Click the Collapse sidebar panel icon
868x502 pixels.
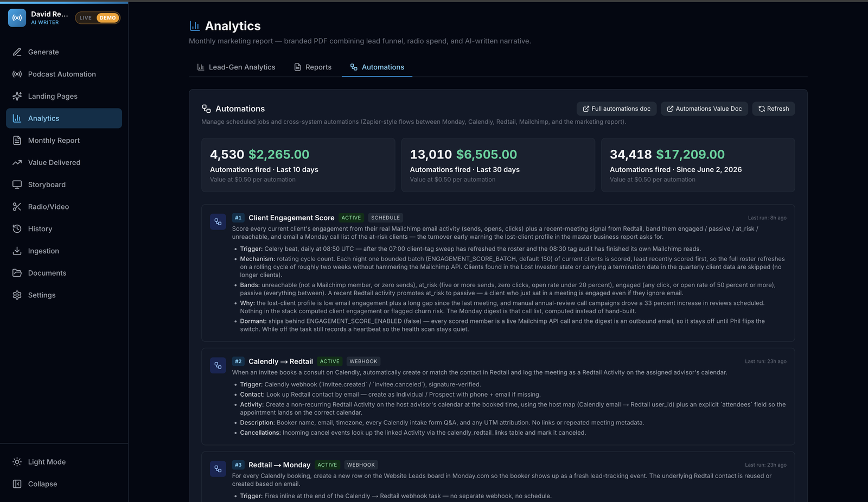point(17,484)
